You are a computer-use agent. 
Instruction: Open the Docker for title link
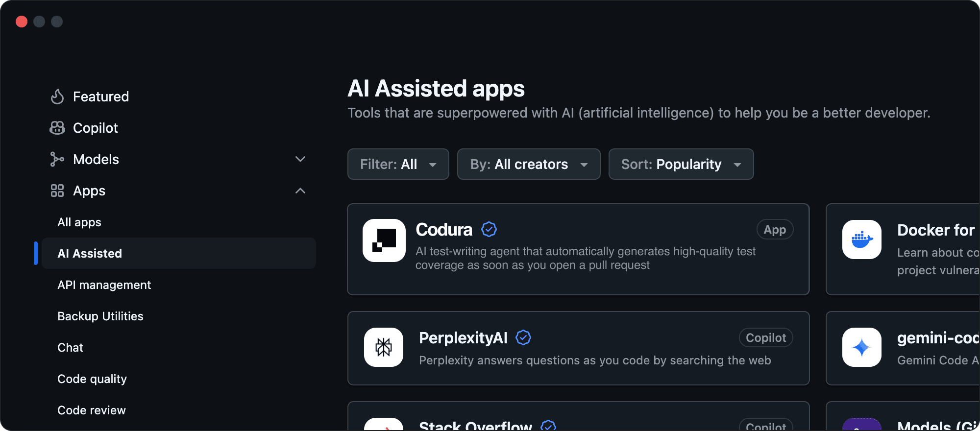936,230
